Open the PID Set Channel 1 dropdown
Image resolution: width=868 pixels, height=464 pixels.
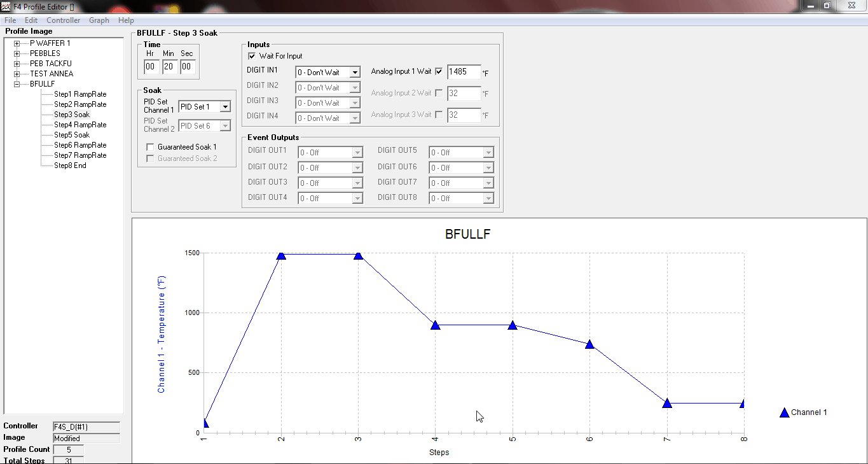point(225,107)
